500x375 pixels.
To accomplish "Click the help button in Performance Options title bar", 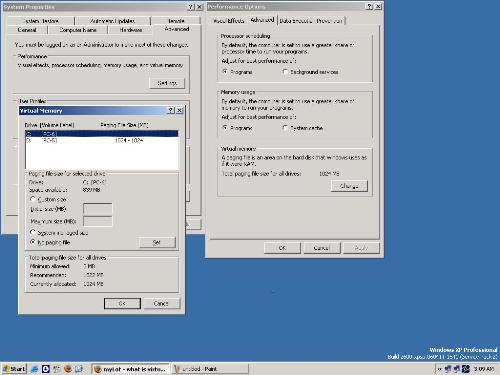I will coord(370,6).
